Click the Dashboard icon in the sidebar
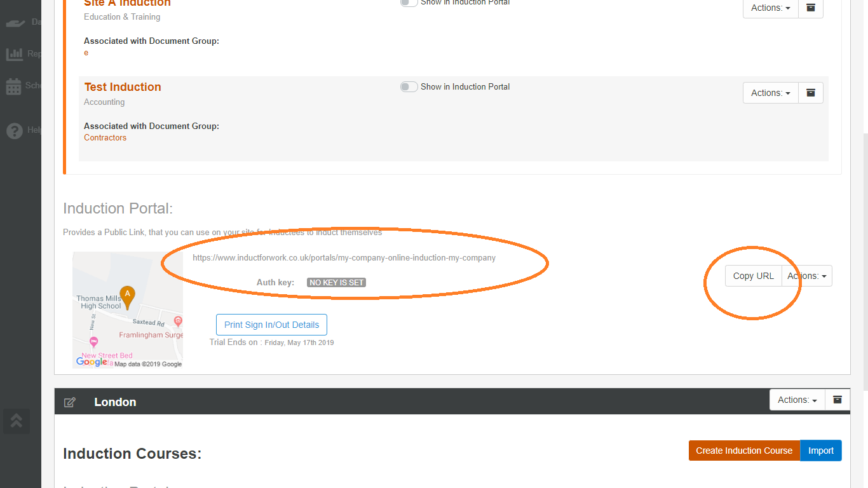Viewport: 868px width, 488px height. 15,23
